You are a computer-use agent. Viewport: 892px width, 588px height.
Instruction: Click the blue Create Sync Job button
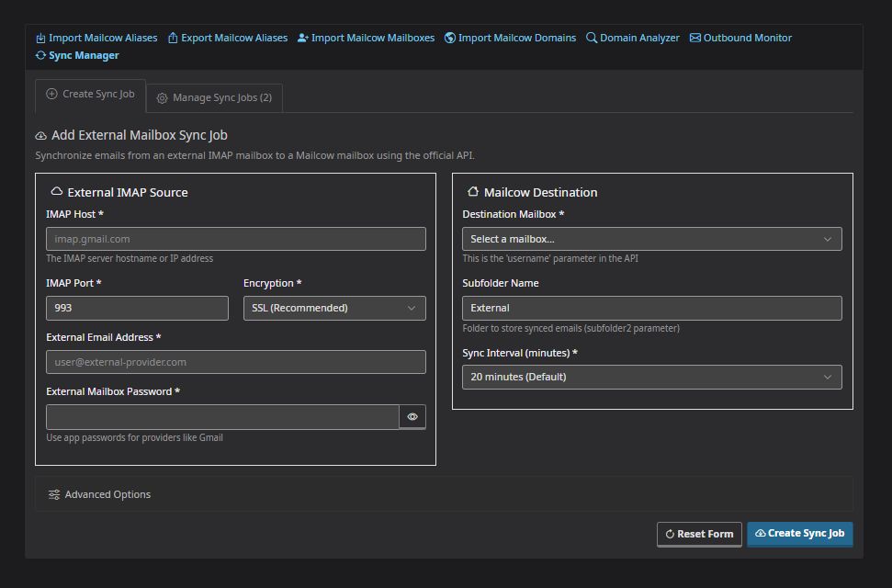click(799, 534)
